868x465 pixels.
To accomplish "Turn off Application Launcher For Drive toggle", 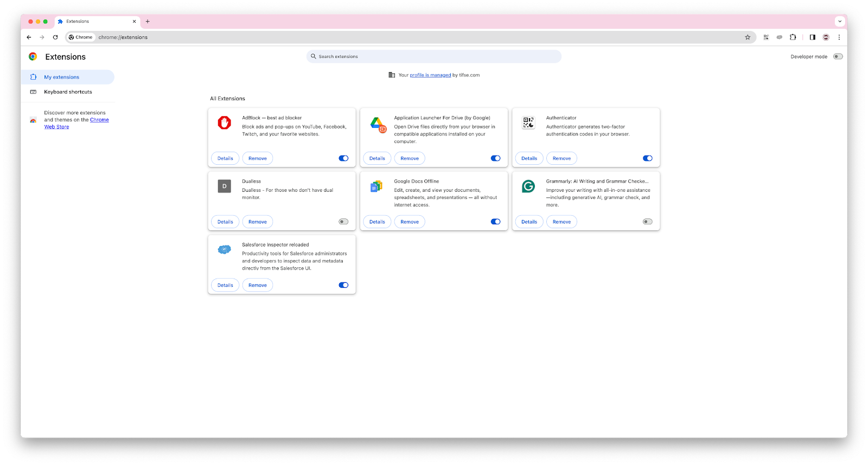I will point(495,158).
